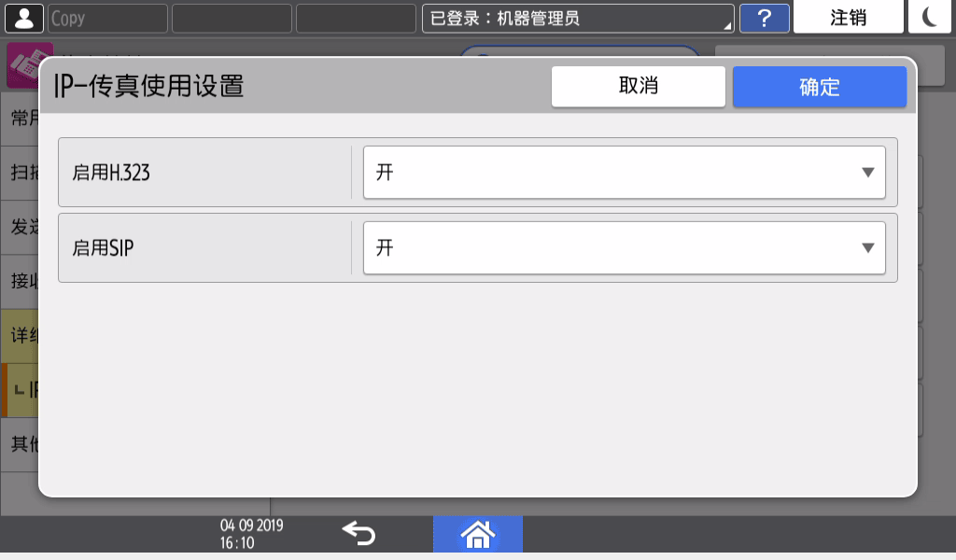Screen dimensions: 956x560
Task: Click the pink fax application icon
Action: (22, 63)
